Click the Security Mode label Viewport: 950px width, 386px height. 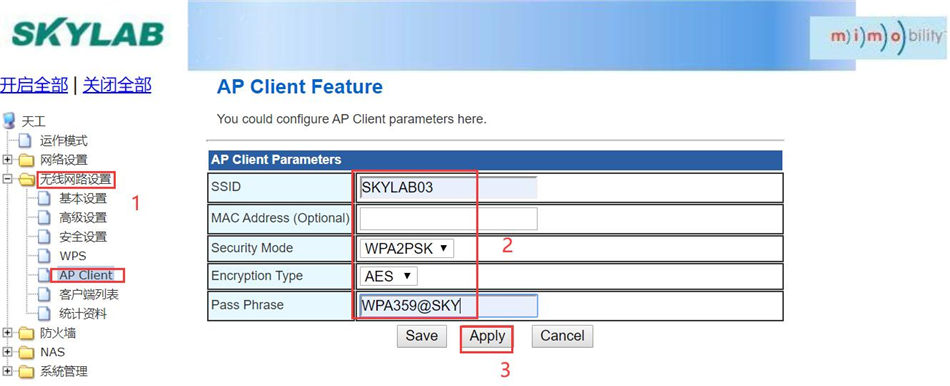252,248
